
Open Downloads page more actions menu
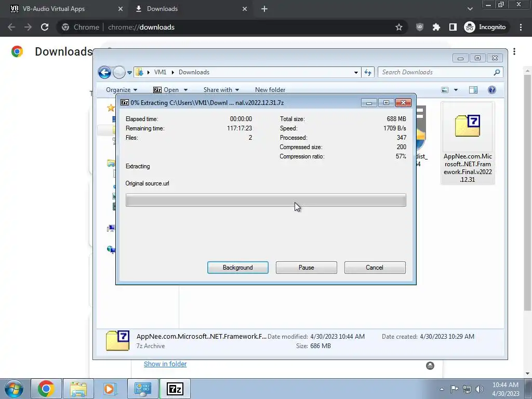tap(515, 51)
